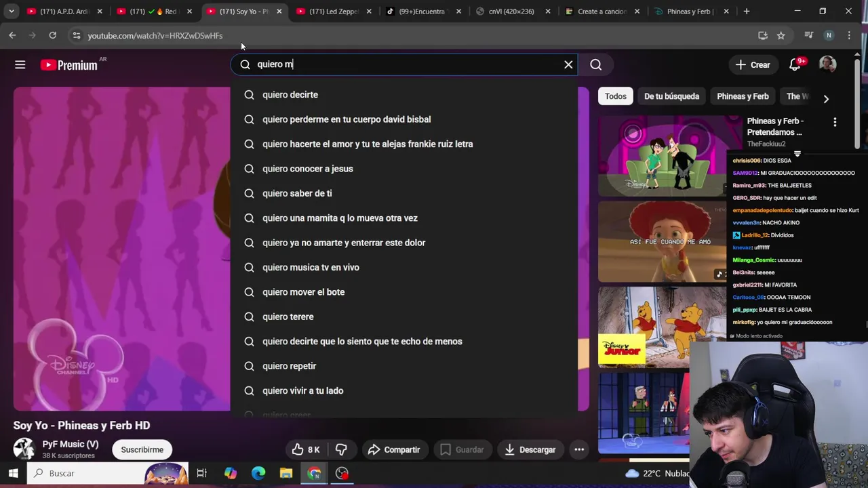The width and height of the screenshot is (868, 488).
Task: Open the tab search dropdown arrow
Action: click(x=11, y=12)
